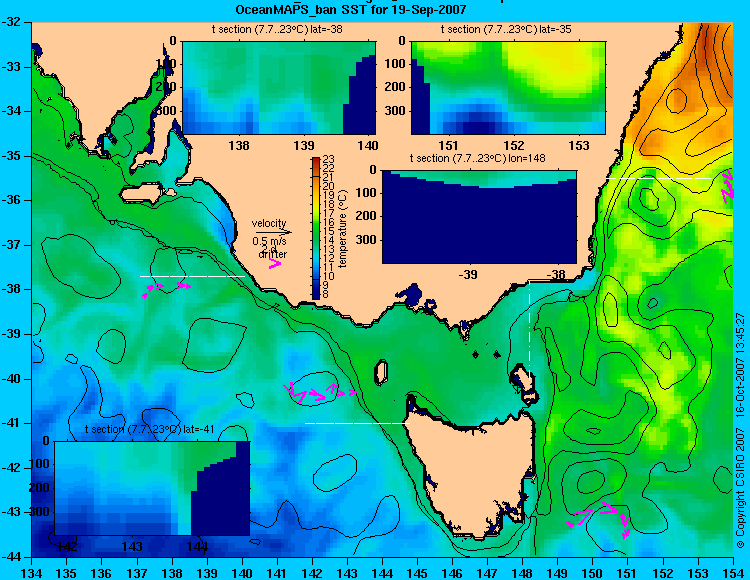Click the 't section (7.7..23°C) lat=-41' heading

click(150, 429)
